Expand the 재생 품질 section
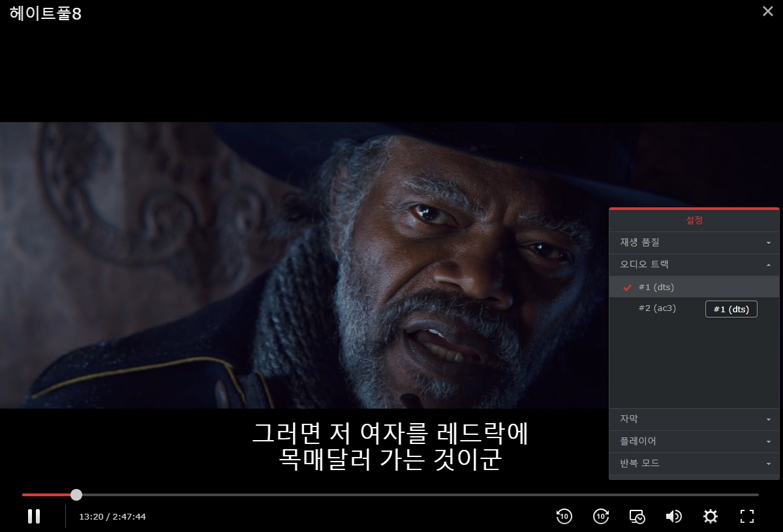This screenshot has width=783, height=532. point(694,243)
